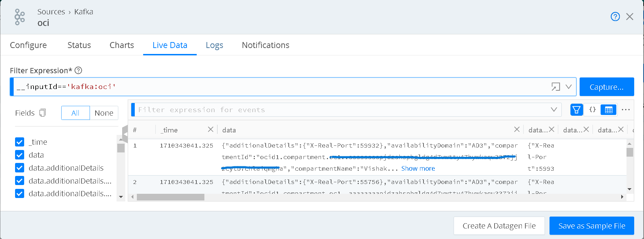Switch to JSON event view with the braces icon

[x=593, y=110]
